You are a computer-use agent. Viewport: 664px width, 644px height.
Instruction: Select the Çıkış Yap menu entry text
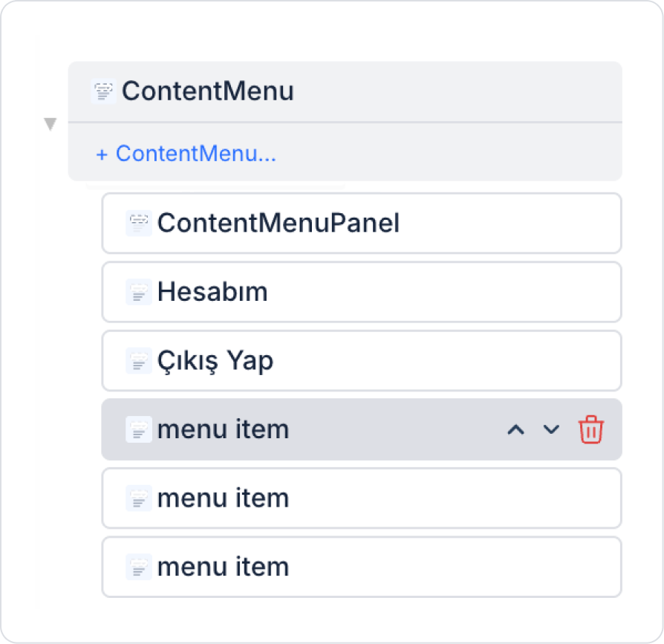(x=215, y=361)
